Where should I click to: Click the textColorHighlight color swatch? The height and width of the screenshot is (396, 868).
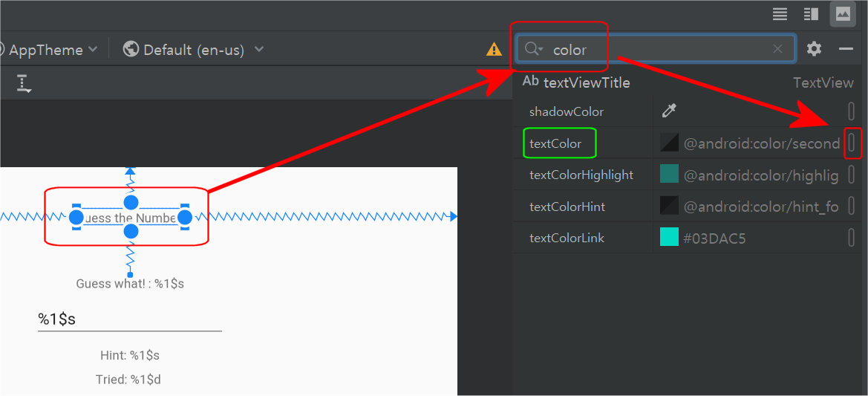click(669, 175)
